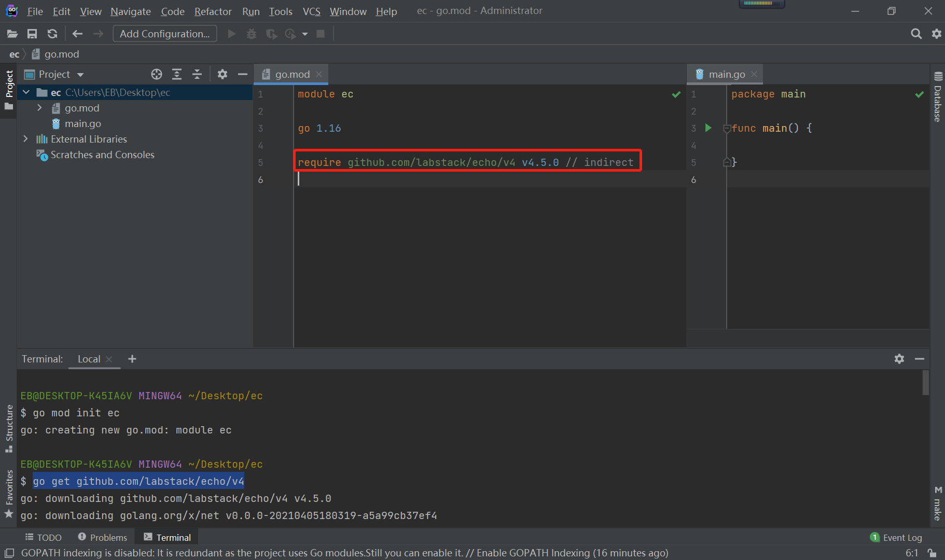Screen dimensions: 945x560
Task: Close the go.mod editor tab
Action: pyautogui.click(x=319, y=74)
